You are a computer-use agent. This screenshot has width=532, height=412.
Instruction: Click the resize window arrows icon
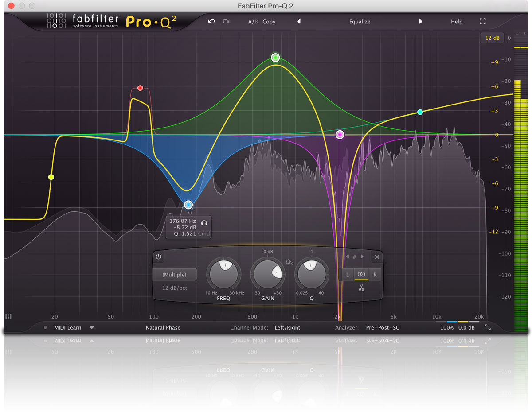(x=488, y=327)
